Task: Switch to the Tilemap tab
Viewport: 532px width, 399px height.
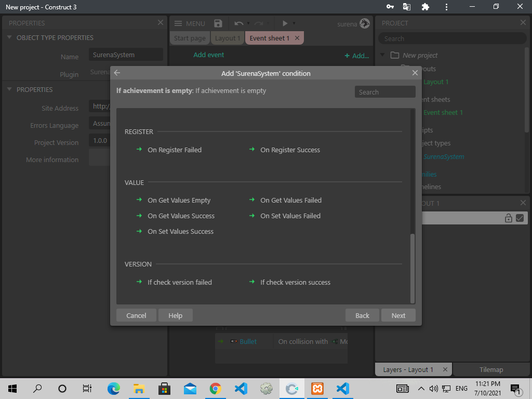Action: click(491, 369)
